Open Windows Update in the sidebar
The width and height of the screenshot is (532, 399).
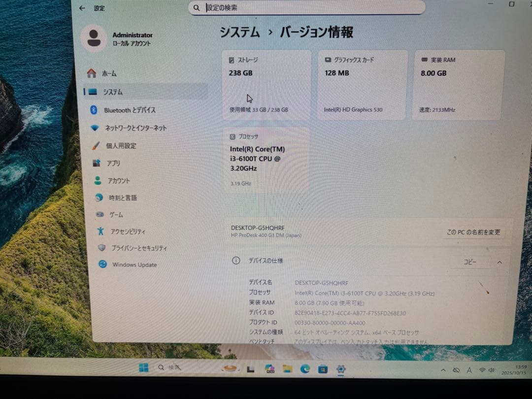(102, 265)
